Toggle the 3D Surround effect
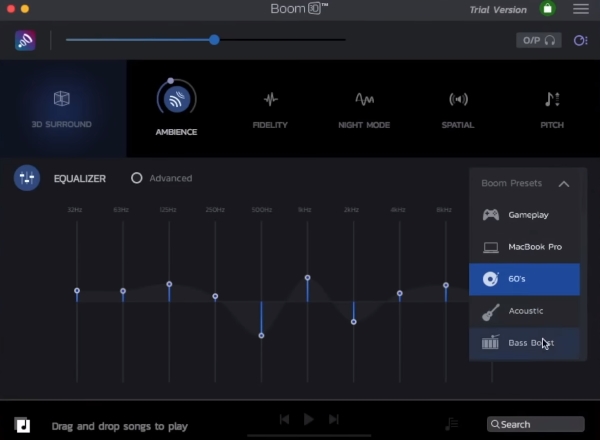Screen dimensions: 600x440 (x=62, y=109)
